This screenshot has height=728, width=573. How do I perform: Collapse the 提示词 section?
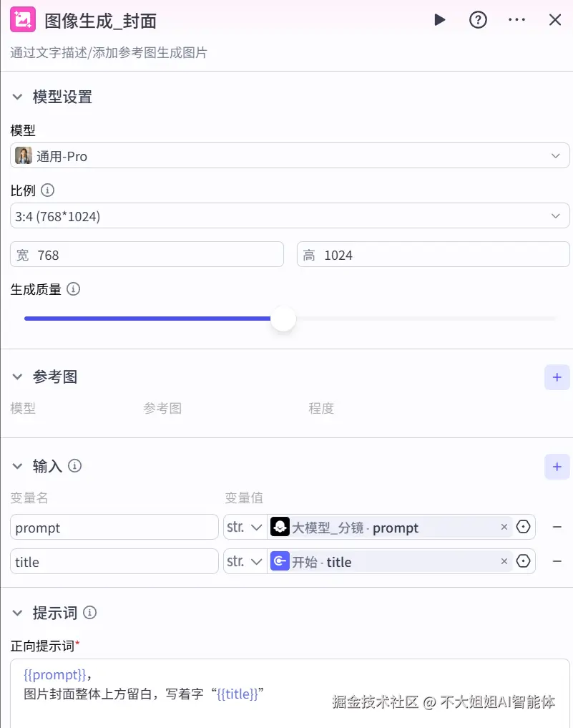tap(17, 613)
